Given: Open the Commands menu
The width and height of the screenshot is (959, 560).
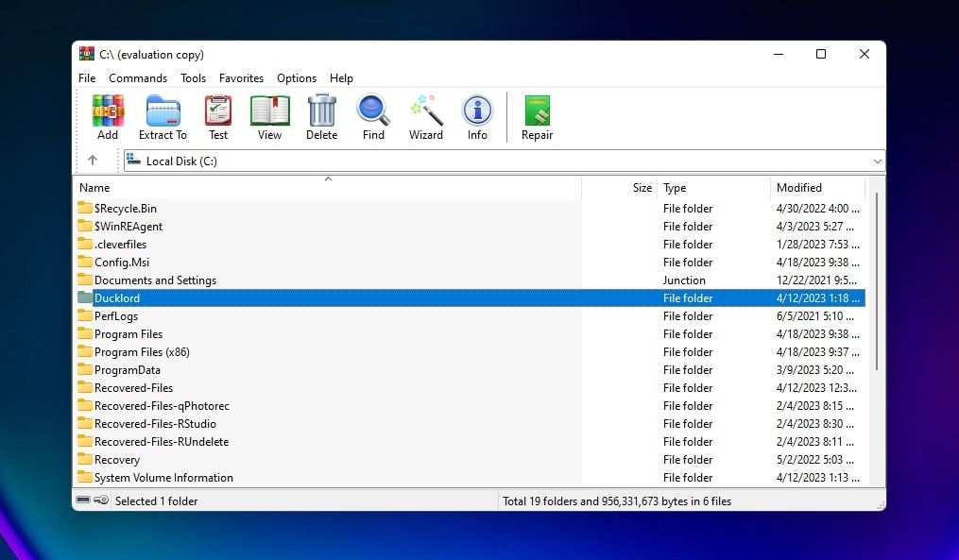Looking at the screenshot, I should coord(138,78).
